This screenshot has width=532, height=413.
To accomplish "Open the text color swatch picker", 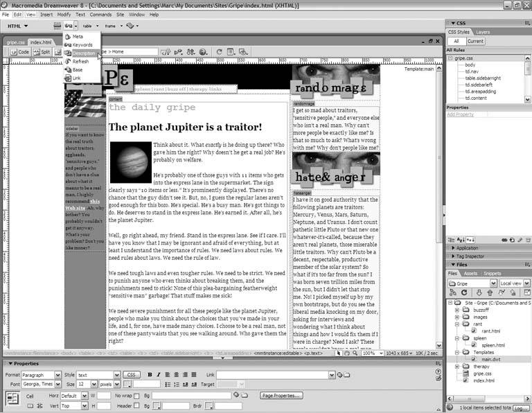I will tap(128, 384).
